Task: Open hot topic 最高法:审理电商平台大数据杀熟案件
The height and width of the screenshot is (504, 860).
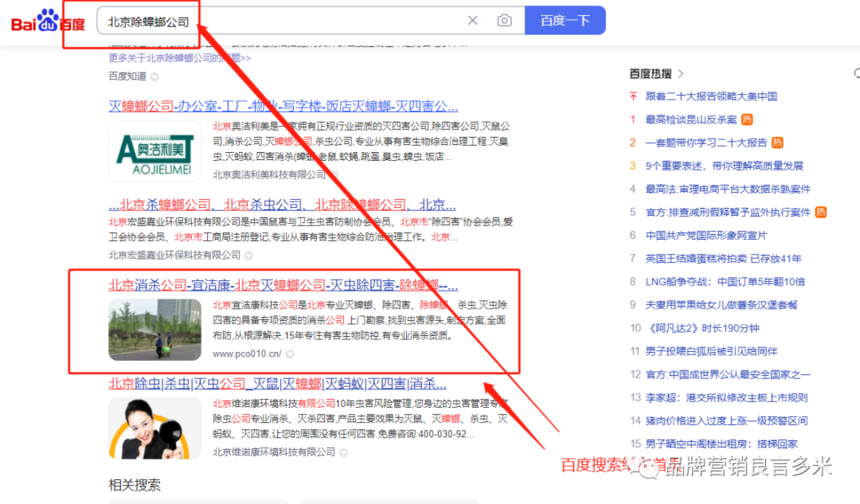Action: [728, 189]
